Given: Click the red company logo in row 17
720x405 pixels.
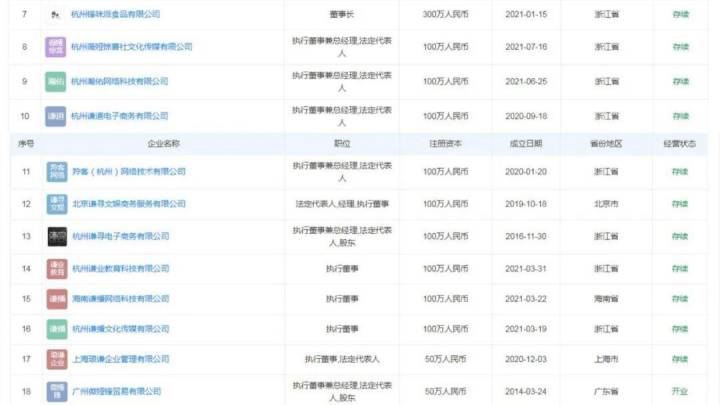Looking at the screenshot, I should pyautogui.click(x=57, y=360).
